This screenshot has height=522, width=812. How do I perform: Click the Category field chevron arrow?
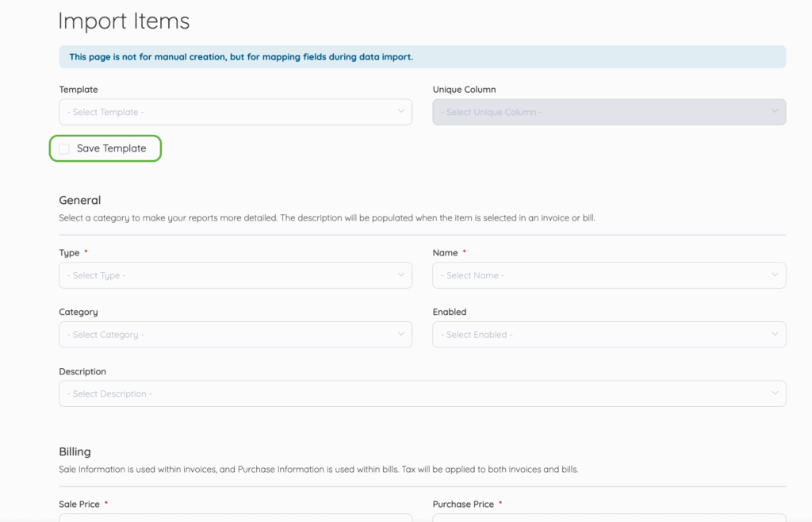pyautogui.click(x=400, y=335)
